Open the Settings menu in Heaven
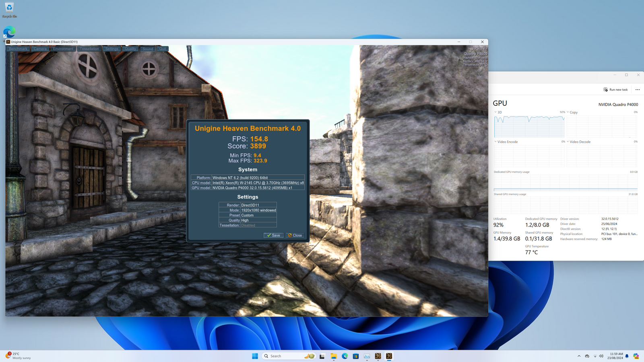644x362 pixels. [x=112, y=49]
